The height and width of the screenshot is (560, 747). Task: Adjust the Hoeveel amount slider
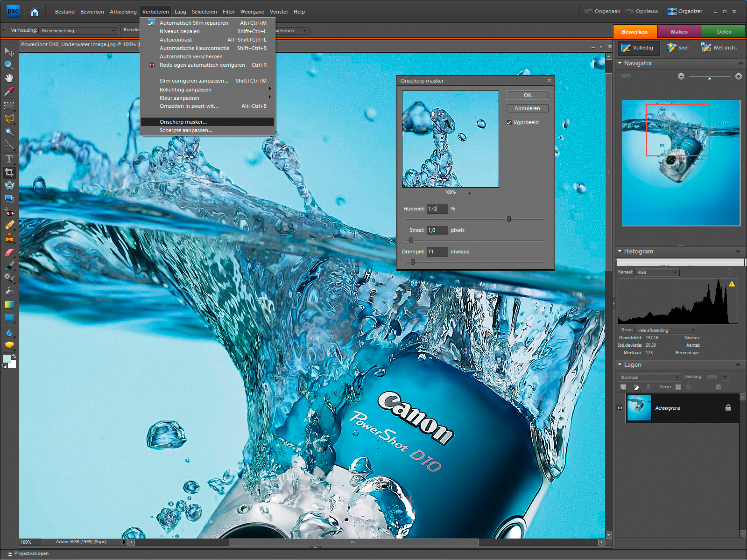point(509,219)
